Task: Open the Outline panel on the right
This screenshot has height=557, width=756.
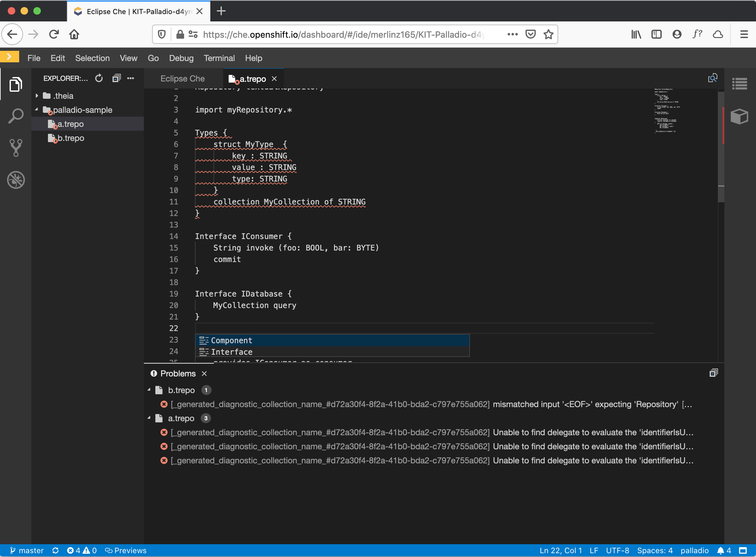Action: pyautogui.click(x=739, y=84)
